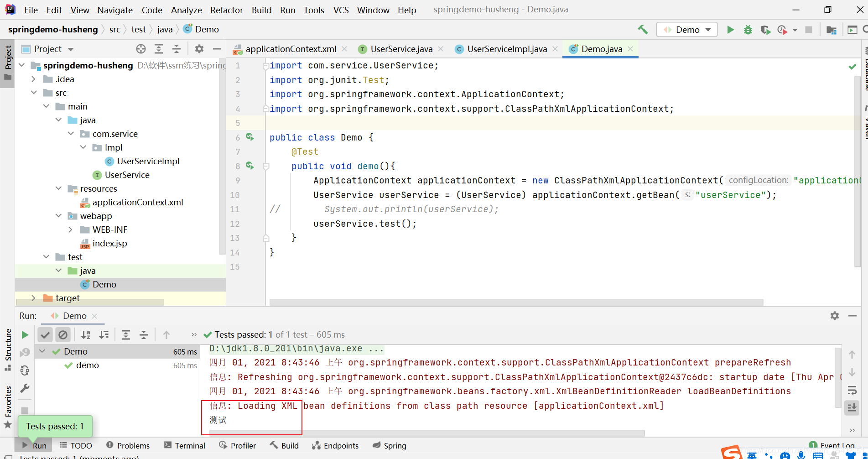Open the Refactor menu
Screen dimensions: 868x459
[226, 10]
